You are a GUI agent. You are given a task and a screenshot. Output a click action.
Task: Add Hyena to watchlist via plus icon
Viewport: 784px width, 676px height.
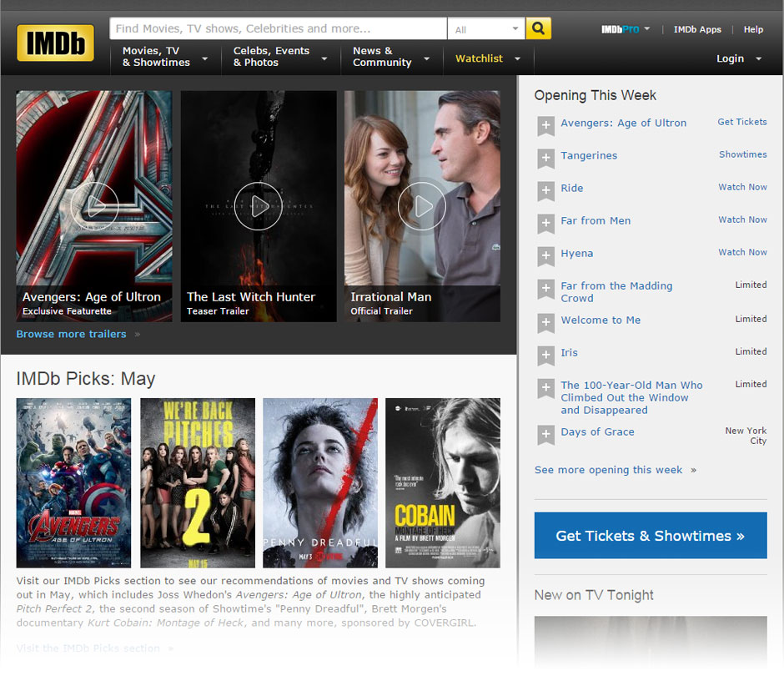(x=545, y=255)
